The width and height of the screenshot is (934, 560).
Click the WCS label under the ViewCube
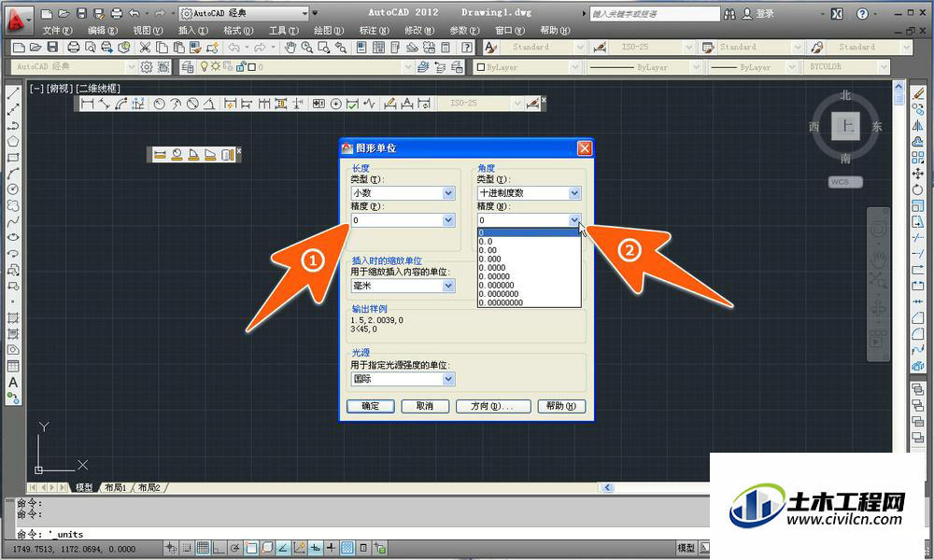844,182
